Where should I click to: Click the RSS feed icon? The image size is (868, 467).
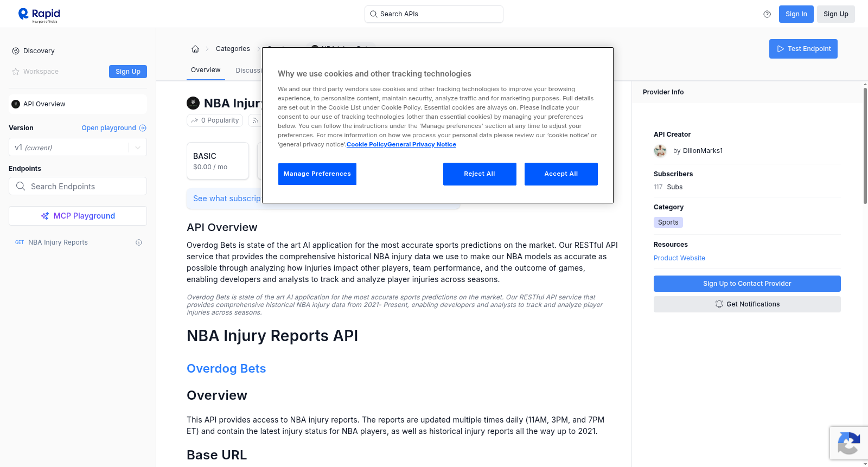coord(255,120)
